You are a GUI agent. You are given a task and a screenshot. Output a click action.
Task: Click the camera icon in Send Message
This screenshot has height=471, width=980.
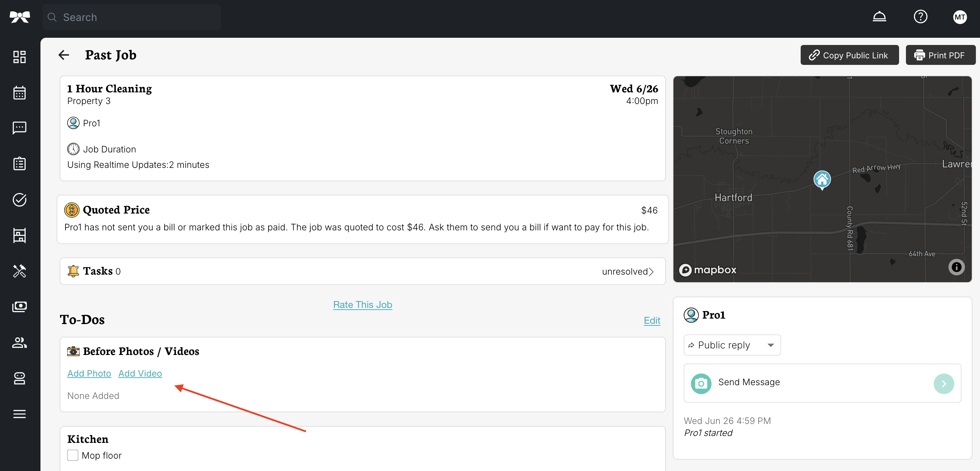[701, 383]
